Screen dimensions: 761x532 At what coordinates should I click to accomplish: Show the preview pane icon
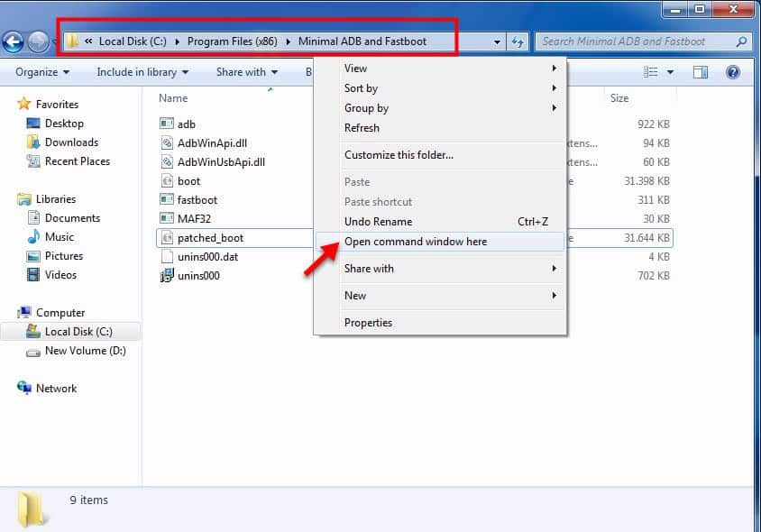tap(700, 72)
